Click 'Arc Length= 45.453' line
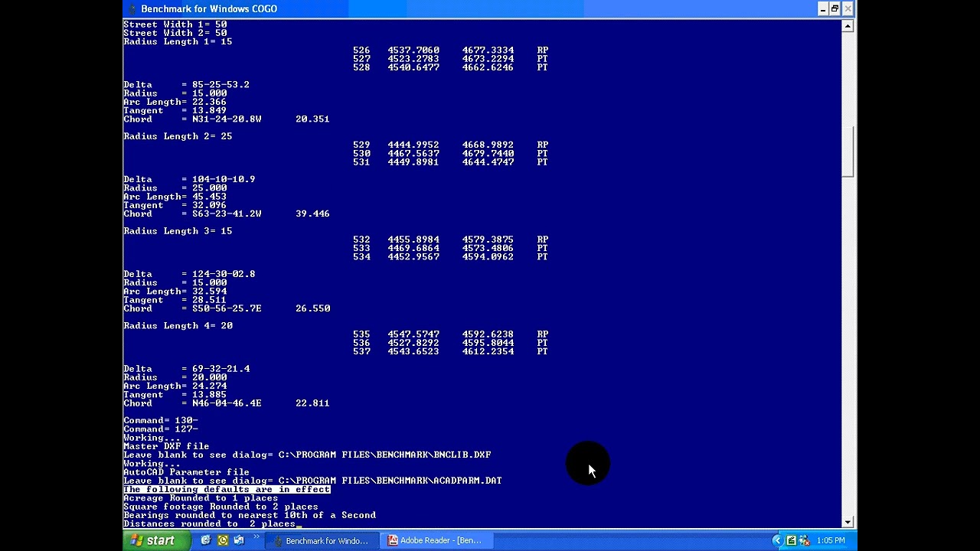The height and width of the screenshot is (551, 980). click(x=175, y=197)
